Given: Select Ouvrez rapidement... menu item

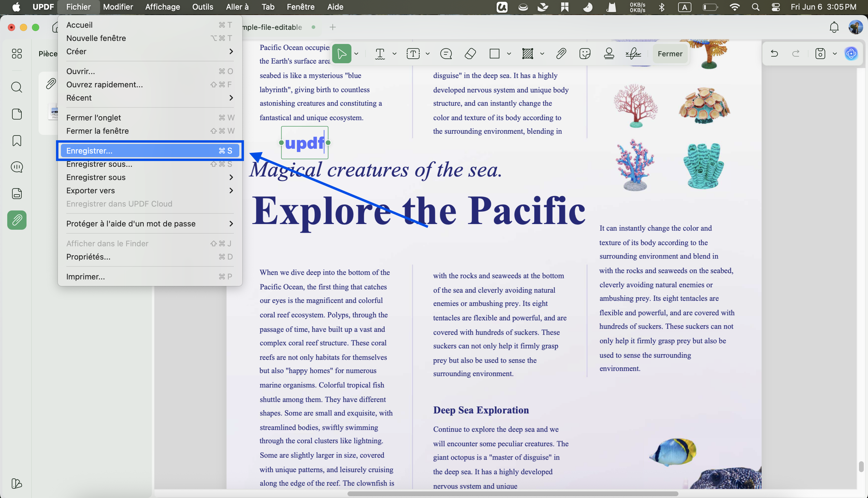Looking at the screenshot, I should click(x=150, y=85).
